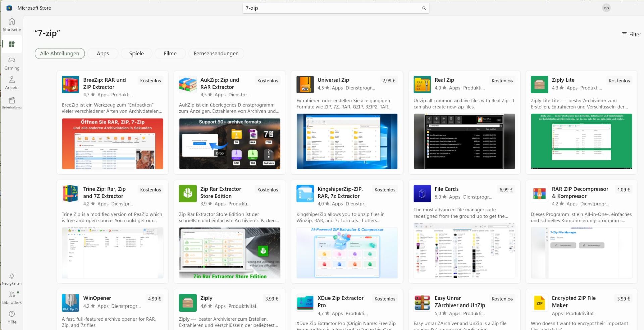Open the Universal Zip screenshot thumbnail
Screen dimensions: 644x330
click(x=347, y=141)
